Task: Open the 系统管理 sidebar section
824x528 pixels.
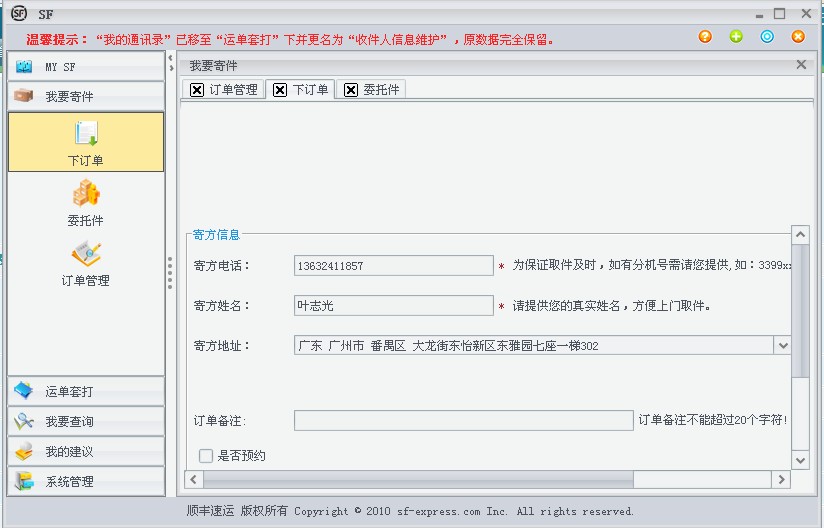Action: pyautogui.click(x=85, y=481)
